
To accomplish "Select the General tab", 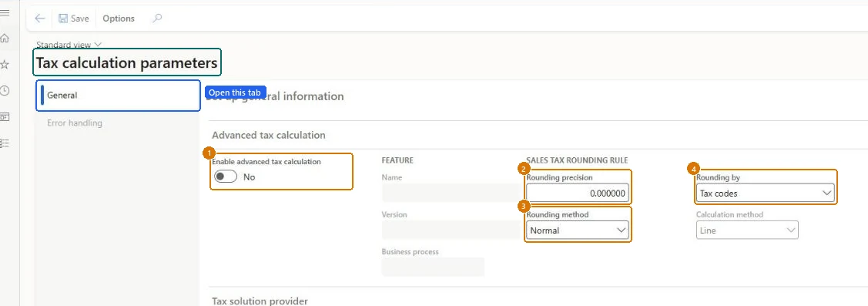I will click(119, 96).
